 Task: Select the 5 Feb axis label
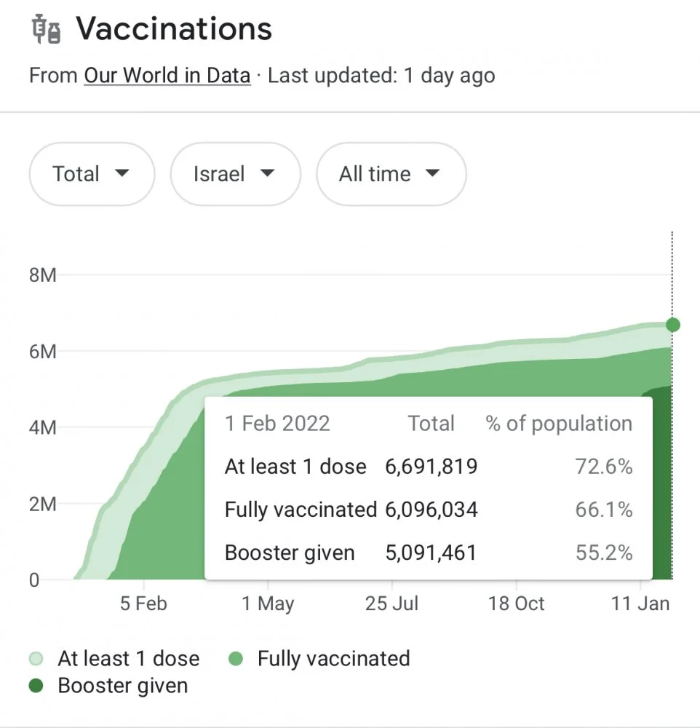(x=144, y=604)
